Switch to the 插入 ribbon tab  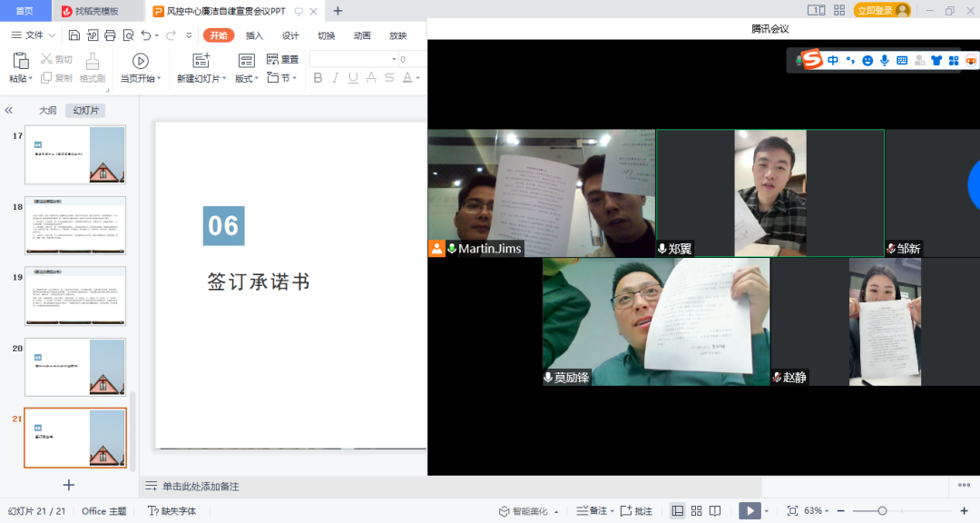[x=254, y=35]
